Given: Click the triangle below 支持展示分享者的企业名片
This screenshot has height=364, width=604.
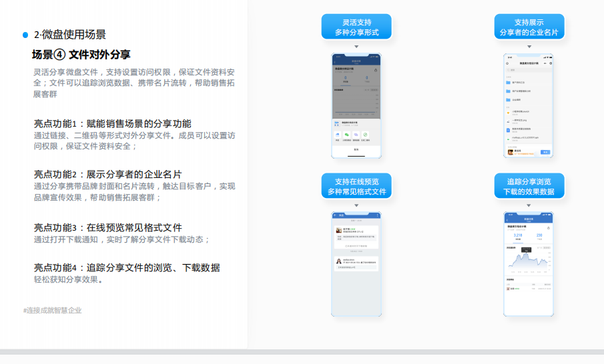Looking at the screenshot, I should pos(529,47).
